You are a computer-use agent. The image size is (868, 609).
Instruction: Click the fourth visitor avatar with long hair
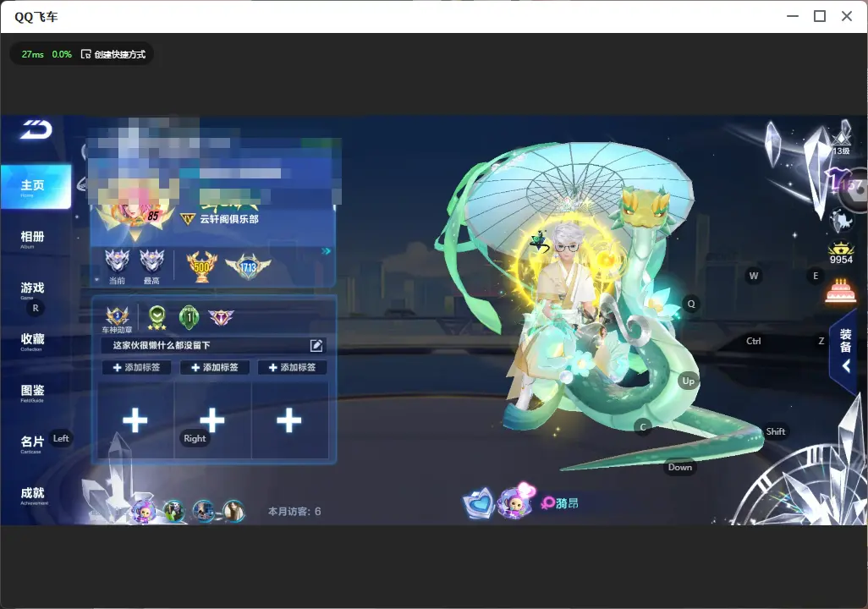point(233,511)
